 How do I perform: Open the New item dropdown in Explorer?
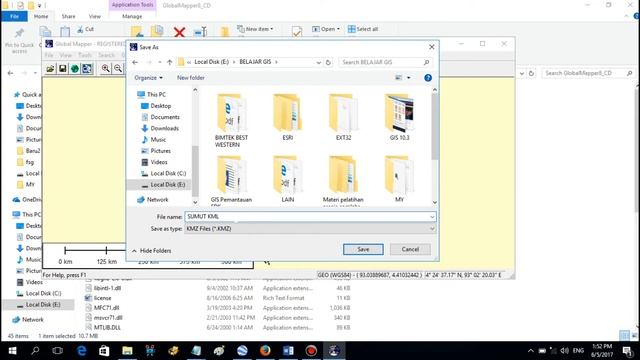click(x=255, y=29)
